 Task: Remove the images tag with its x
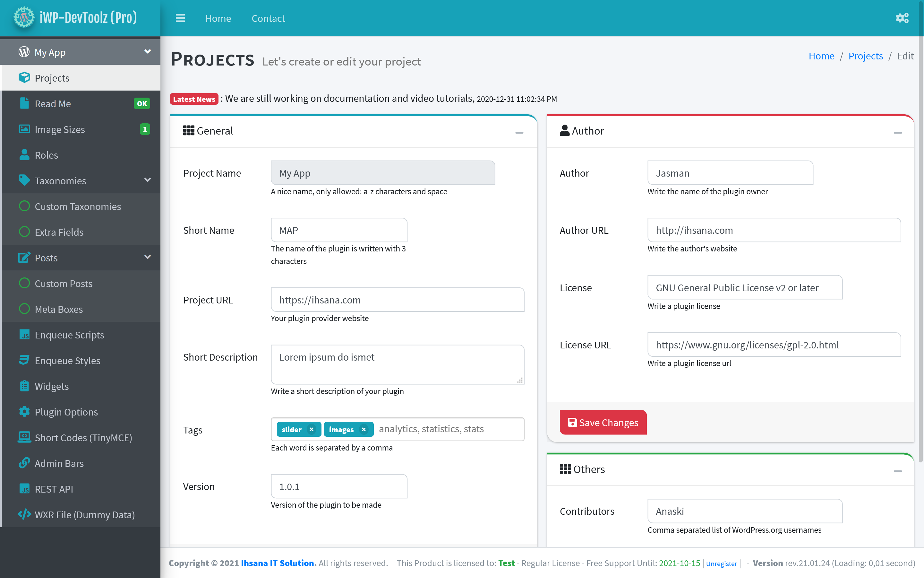364,429
